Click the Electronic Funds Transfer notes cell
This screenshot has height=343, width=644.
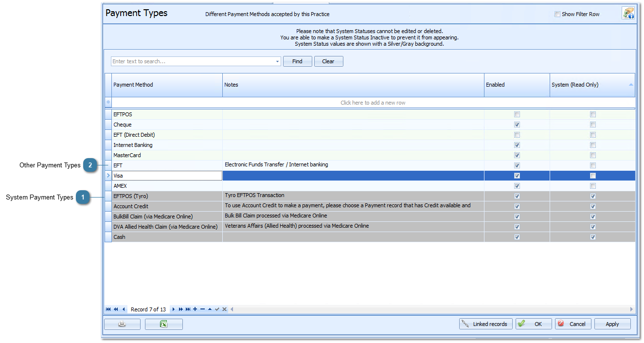coord(353,165)
